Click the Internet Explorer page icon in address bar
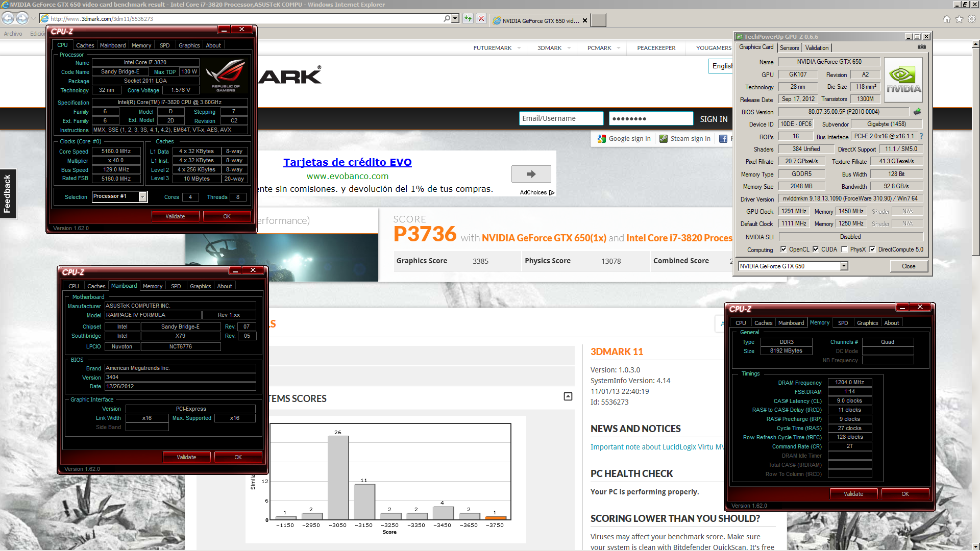The width and height of the screenshot is (980, 551). (45, 19)
